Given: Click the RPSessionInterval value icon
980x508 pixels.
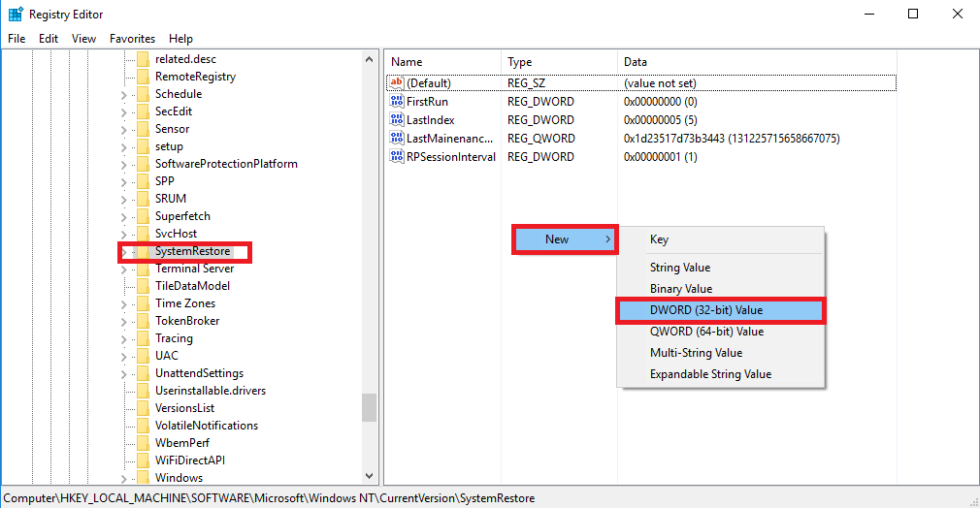Looking at the screenshot, I should (x=396, y=157).
